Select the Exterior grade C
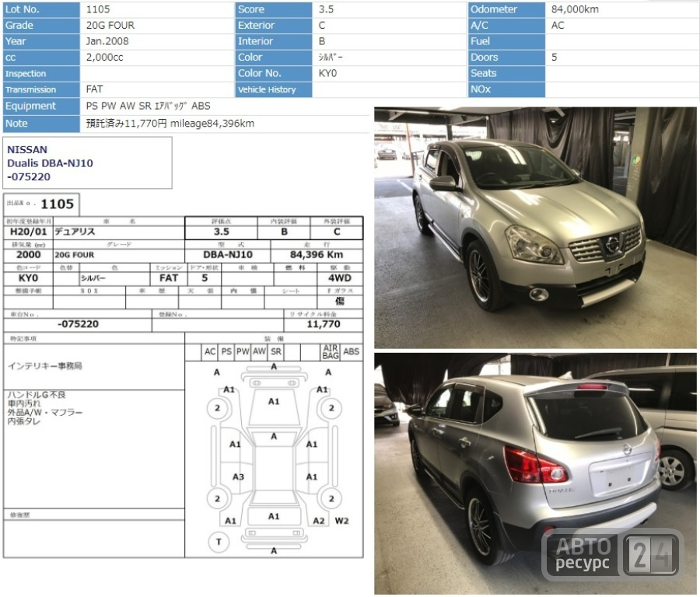The width and height of the screenshot is (700, 597). tap(322, 25)
